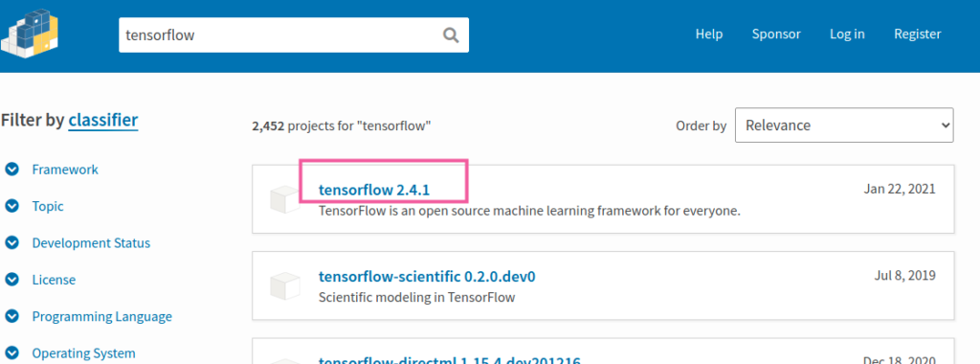The image size is (980, 364).
Task: Expand the License filter chevron icon
Action: (11, 280)
